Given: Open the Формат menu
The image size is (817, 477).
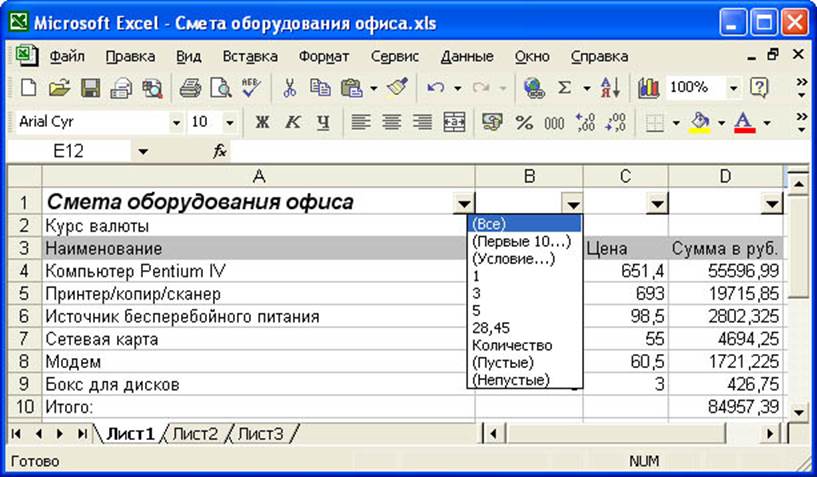Looking at the screenshot, I should [324, 56].
